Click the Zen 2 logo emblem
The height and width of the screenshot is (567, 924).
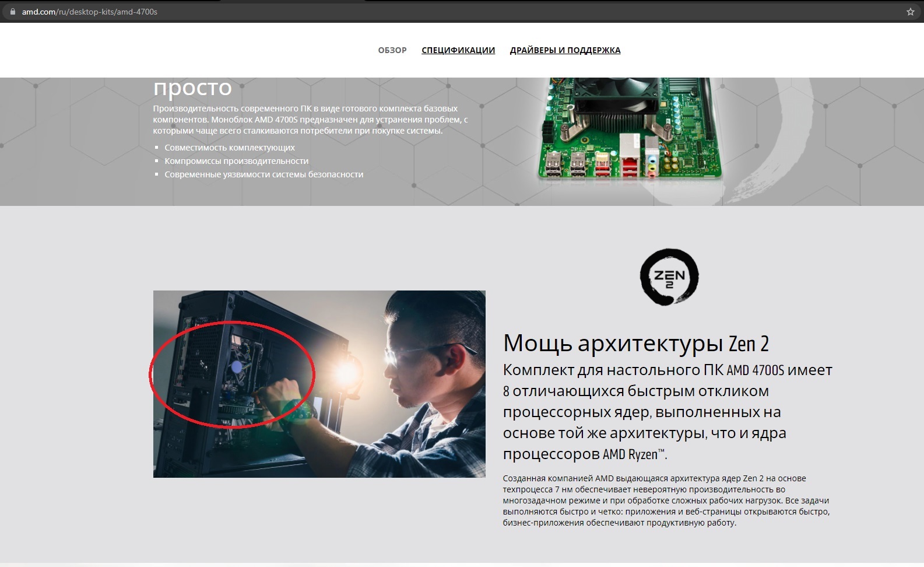[x=669, y=276]
